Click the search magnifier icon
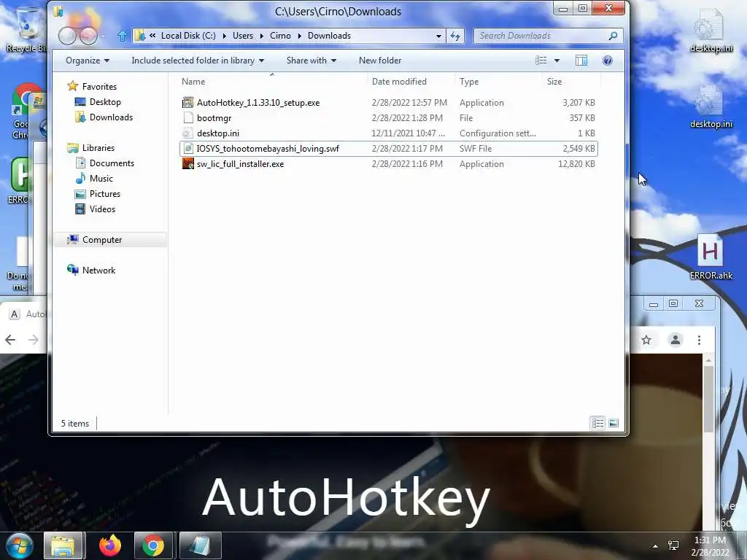Viewport: 747px width, 560px height. coord(613,36)
